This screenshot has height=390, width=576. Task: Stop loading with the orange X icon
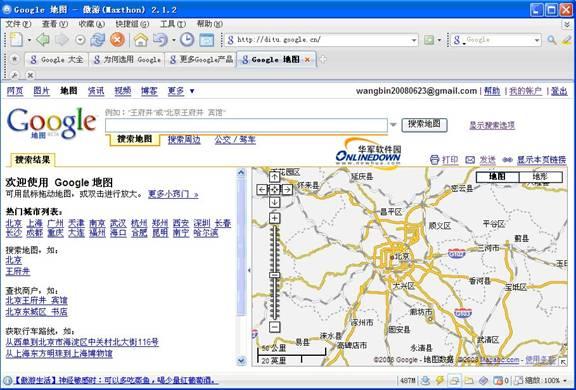pyautogui.click(x=117, y=40)
